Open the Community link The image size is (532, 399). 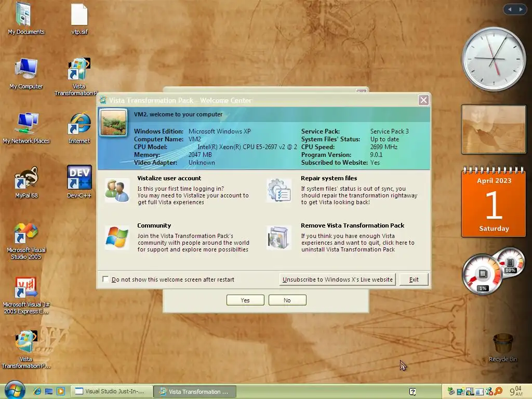point(154,225)
